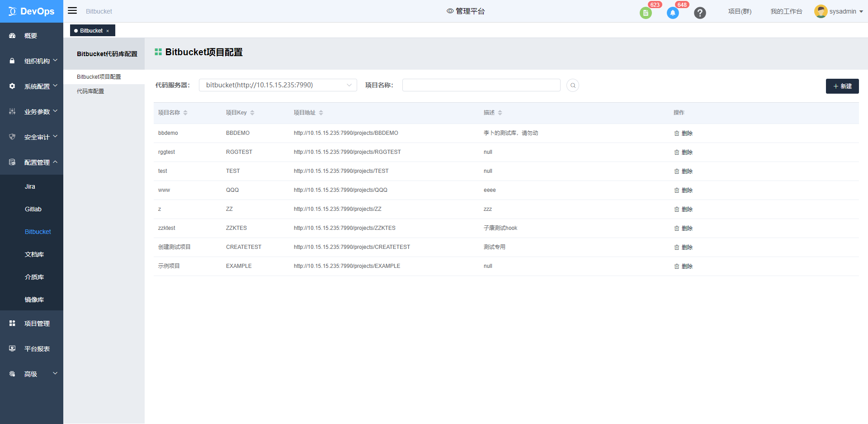
Task: Expand the 组织机构 sidebar menu
Action: (32, 61)
